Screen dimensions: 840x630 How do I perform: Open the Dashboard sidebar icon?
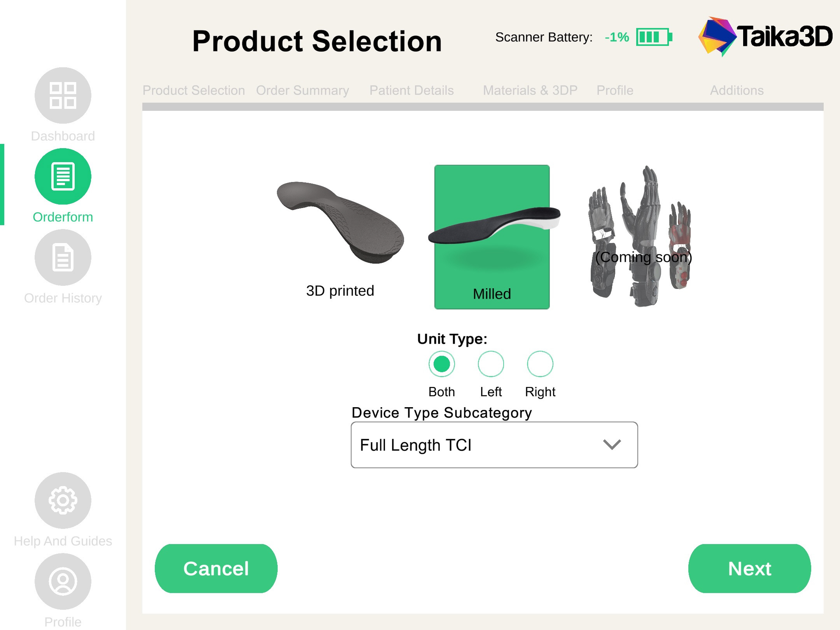[x=63, y=96]
